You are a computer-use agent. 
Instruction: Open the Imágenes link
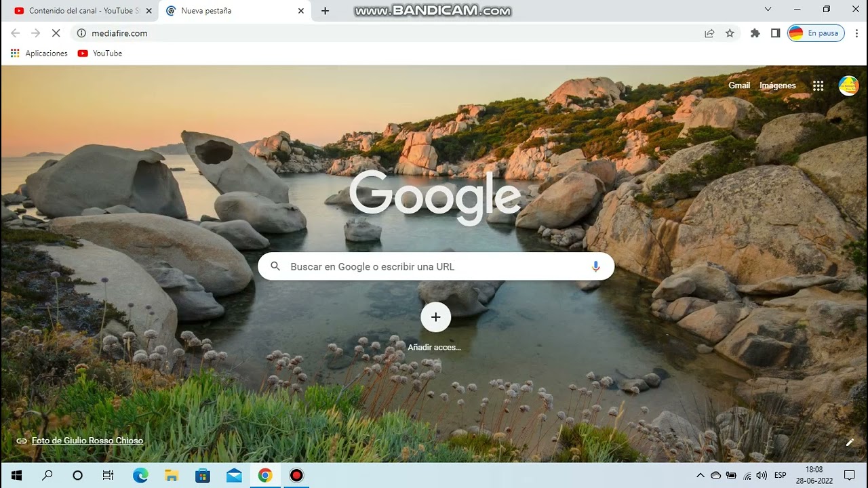click(778, 85)
